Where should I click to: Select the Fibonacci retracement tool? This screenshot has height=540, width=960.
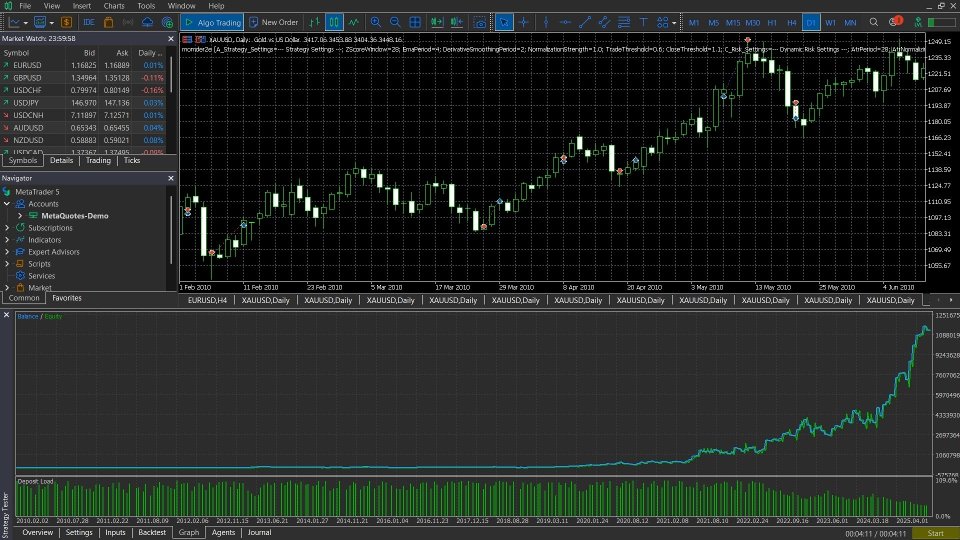pyautogui.click(x=624, y=23)
